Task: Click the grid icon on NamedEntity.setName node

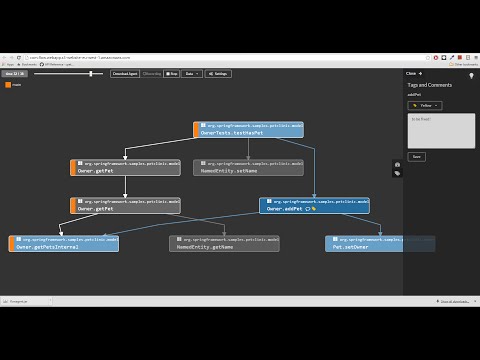Action: click(x=203, y=163)
